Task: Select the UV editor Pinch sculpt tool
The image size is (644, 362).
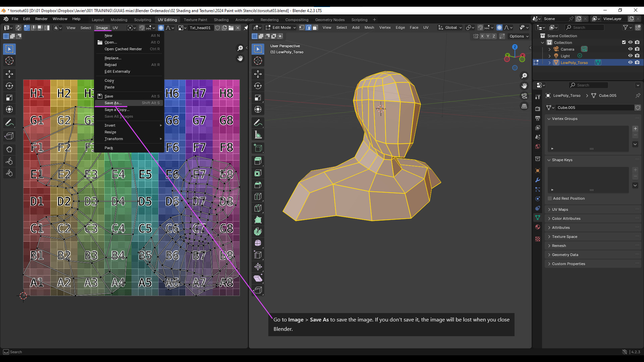Action: [9, 173]
